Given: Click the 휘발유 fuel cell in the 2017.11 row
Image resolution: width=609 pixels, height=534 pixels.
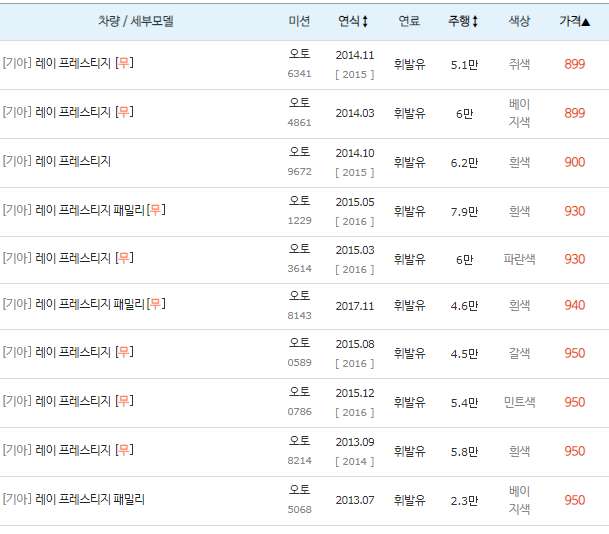Looking at the screenshot, I should click(x=409, y=305).
